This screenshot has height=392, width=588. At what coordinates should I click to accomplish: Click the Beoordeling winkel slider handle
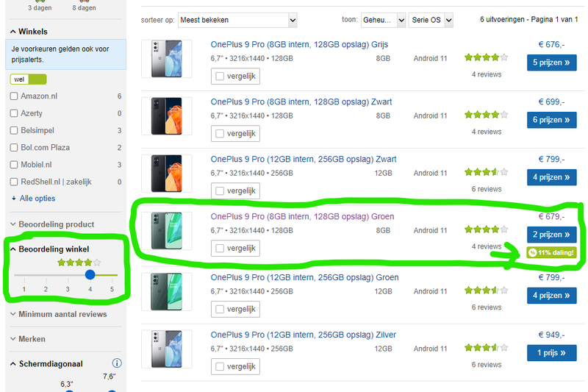point(90,274)
